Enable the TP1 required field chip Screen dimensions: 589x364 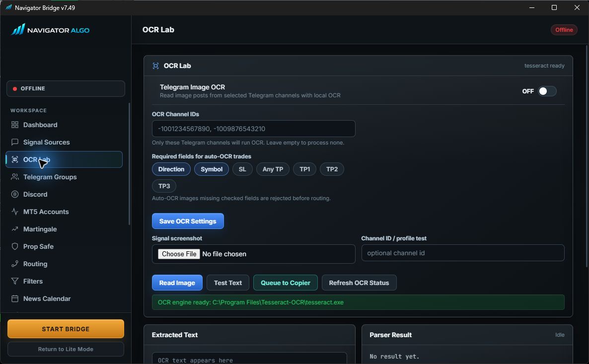point(304,169)
